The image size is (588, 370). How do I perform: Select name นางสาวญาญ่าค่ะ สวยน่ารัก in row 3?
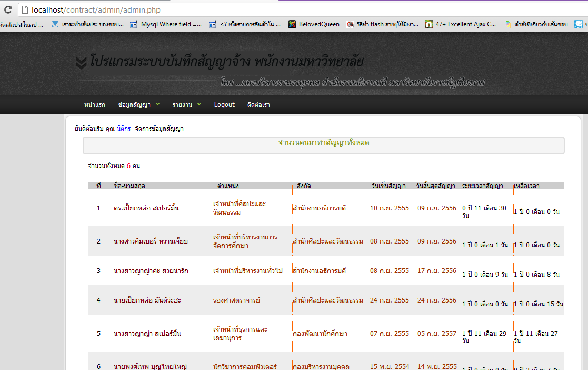click(x=151, y=270)
